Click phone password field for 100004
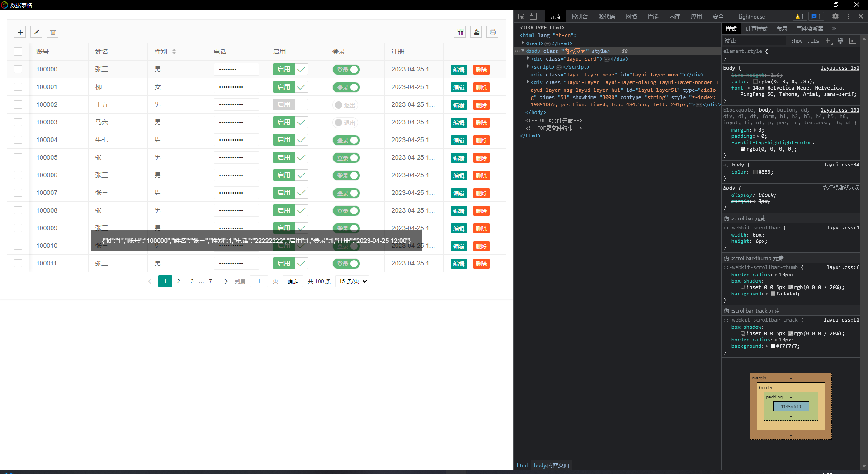This screenshot has width=868, height=474. coord(236,140)
